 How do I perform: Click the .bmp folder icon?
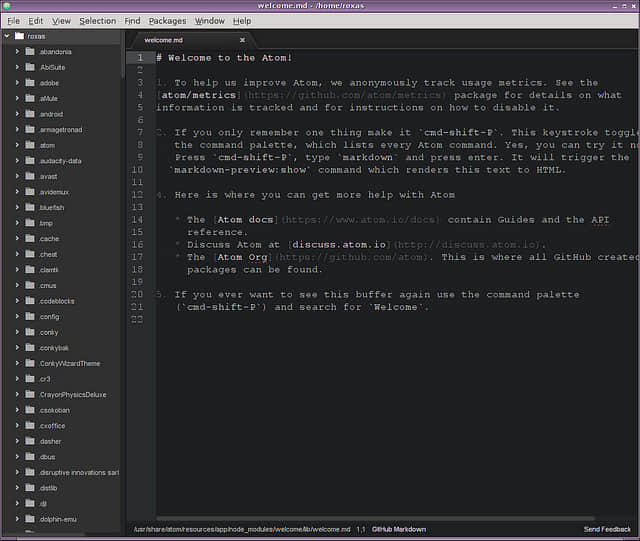(30, 223)
